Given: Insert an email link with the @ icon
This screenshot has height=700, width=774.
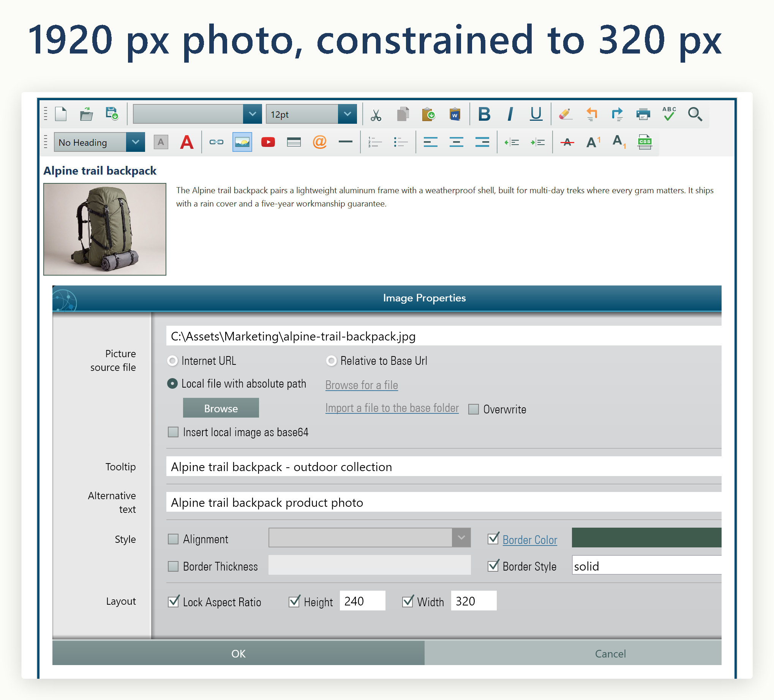Looking at the screenshot, I should (x=319, y=142).
